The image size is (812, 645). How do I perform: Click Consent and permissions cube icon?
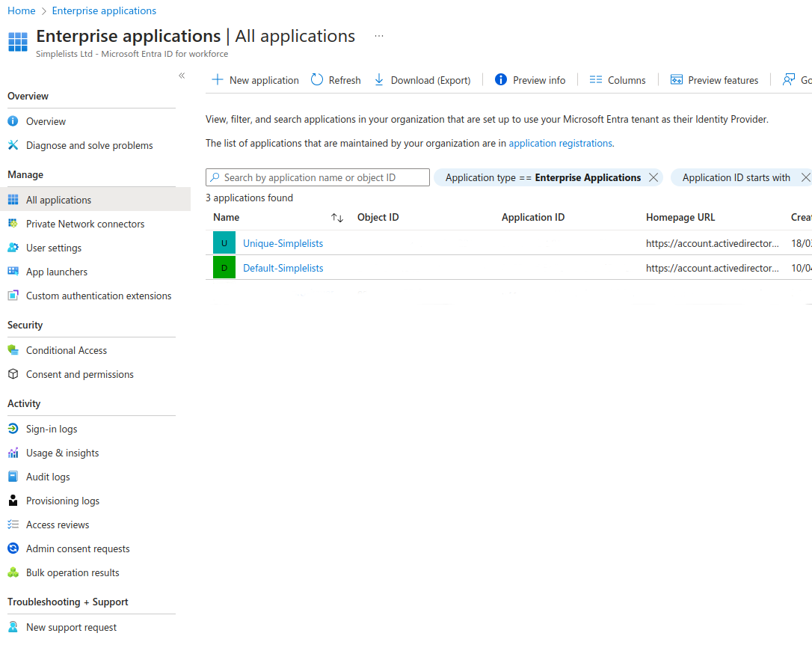point(13,374)
